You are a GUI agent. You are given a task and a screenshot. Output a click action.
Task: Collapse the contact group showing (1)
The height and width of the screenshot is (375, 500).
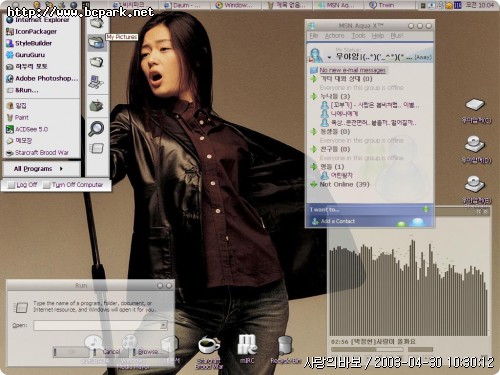[313, 166]
